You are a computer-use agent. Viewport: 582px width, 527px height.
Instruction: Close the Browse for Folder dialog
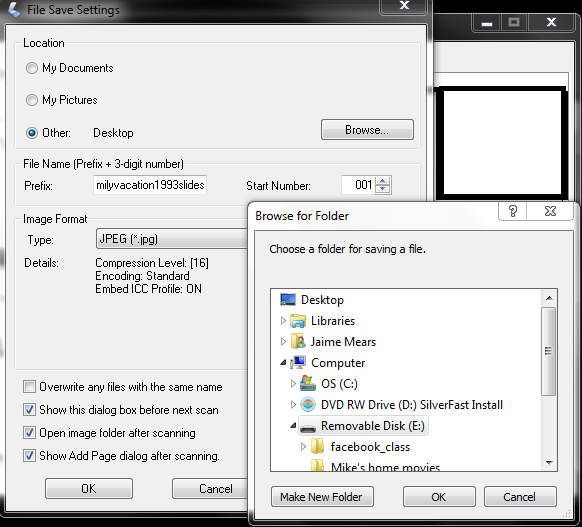pyautogui.click(x=550, y=211)
